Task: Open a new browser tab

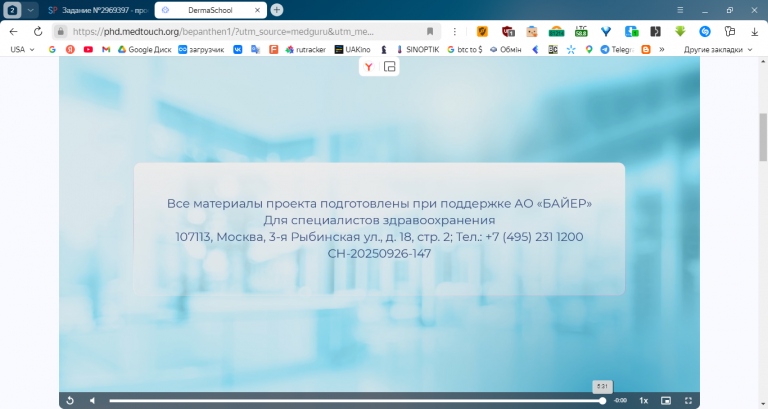Action: point(277,10)
